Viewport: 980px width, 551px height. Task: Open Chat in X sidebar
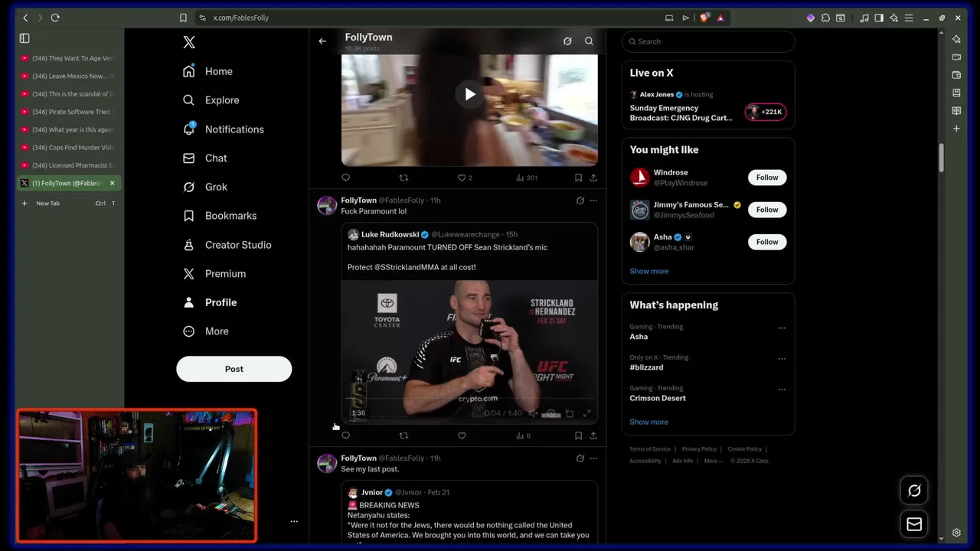pos(204,158)
